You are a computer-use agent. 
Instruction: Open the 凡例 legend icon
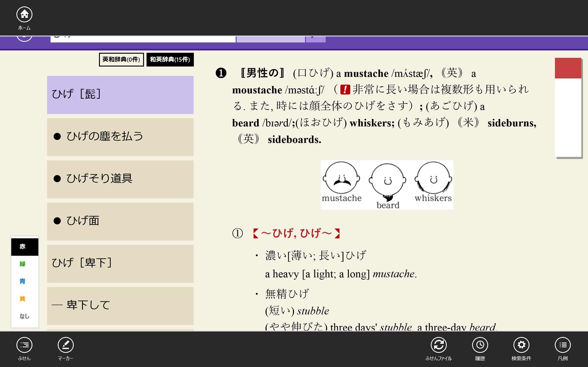[x=563, y=345]
